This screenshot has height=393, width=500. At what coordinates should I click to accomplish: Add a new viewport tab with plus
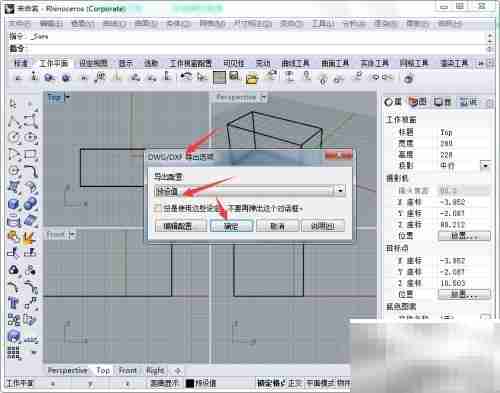[x=178, y=371]
